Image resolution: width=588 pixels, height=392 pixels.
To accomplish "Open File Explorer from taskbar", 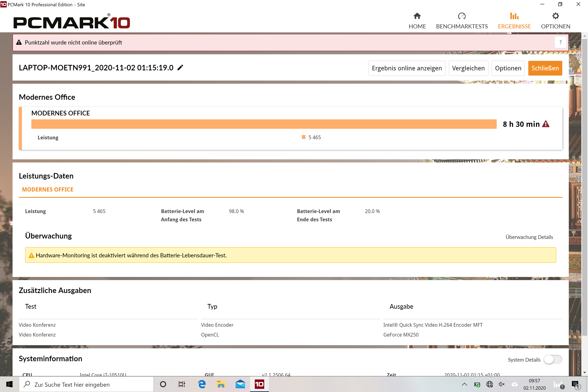I will point(221,384).
